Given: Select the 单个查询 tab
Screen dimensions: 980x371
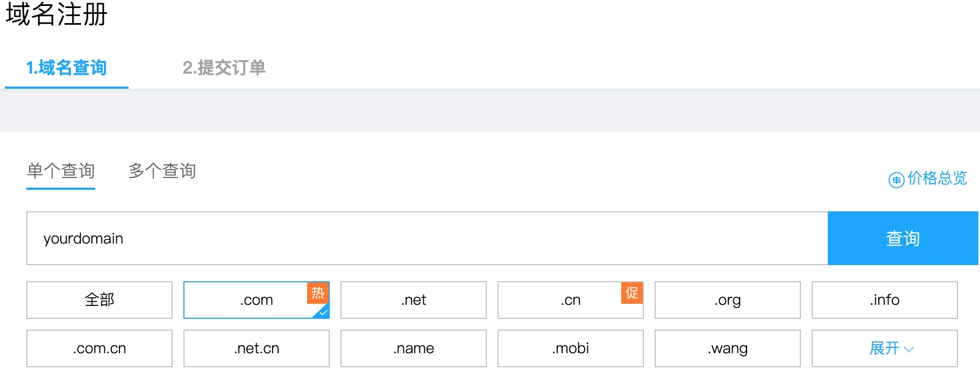Looking at the screenshot, I should tap(61, 171).
